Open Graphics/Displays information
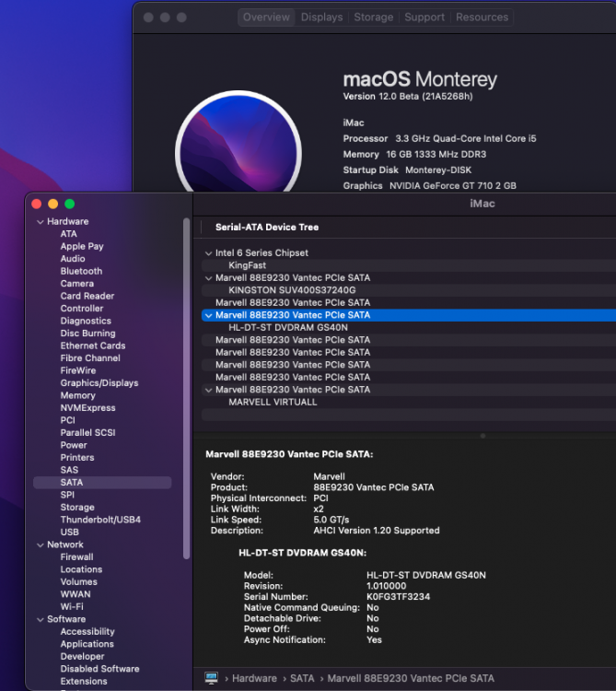The height and width of the screenshot is (691, 616). pyautogui.click(x=99, y=383)
